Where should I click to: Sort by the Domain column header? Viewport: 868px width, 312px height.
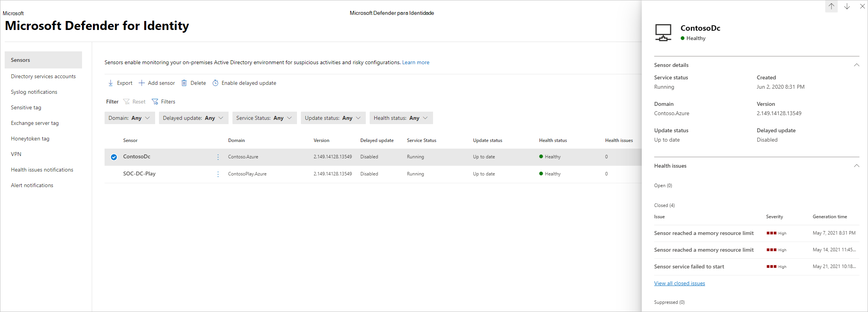236,140
